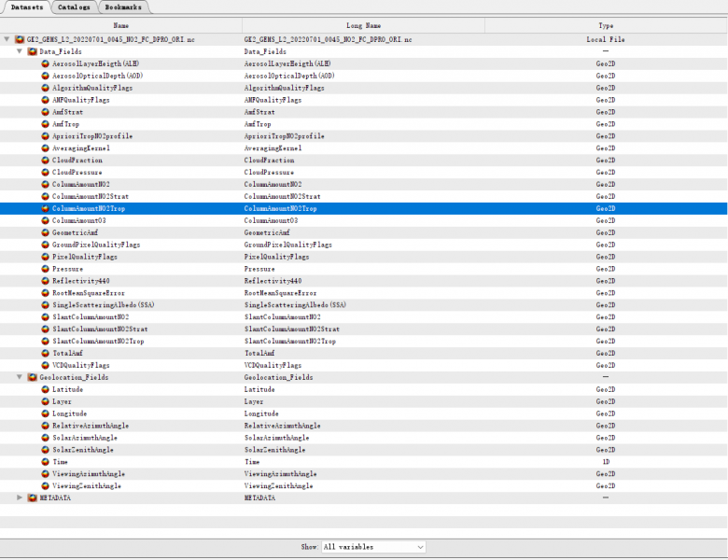728x560 pixels.
Task: Collapse the GK2_GEMS_L2 file tree node
Action: click(x=7, y=39)
